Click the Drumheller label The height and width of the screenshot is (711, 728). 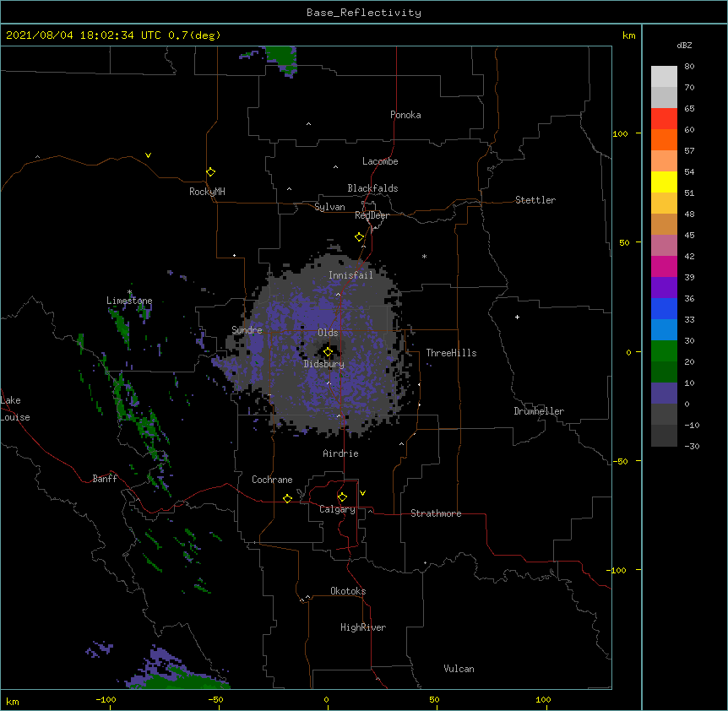pyautogui.click(x=539, y=411)
